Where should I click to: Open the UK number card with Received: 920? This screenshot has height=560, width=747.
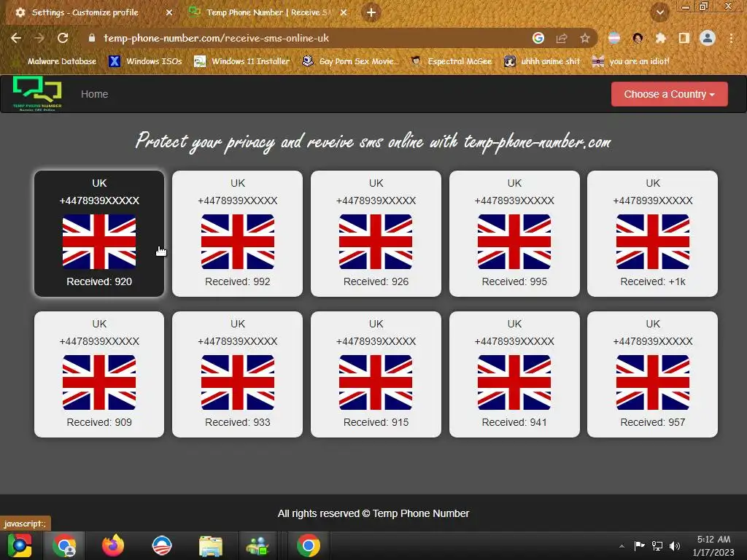pyautogui.click(x=99, y=234)
